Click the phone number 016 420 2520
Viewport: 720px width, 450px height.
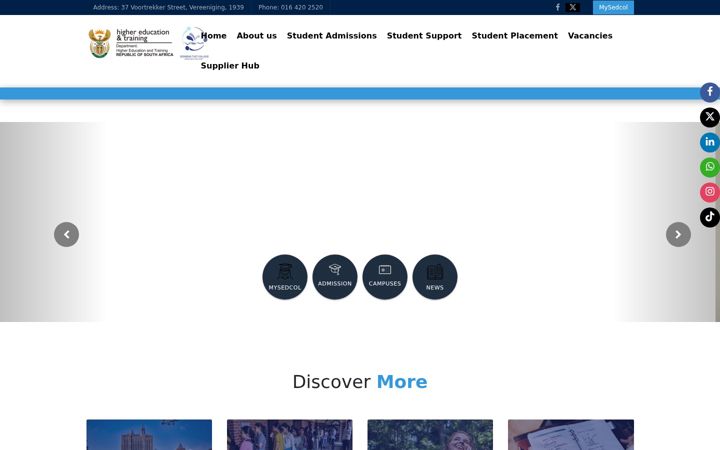[x=291, y=7]
